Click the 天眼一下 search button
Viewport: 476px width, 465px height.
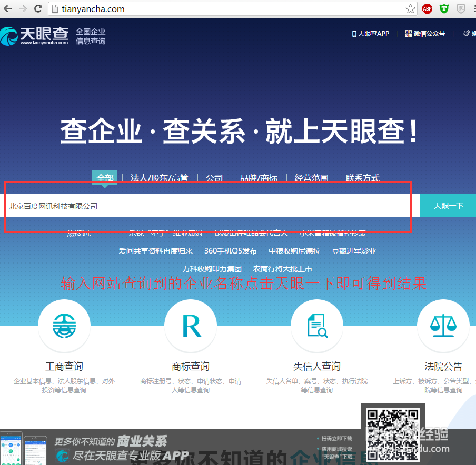(448, 206)
